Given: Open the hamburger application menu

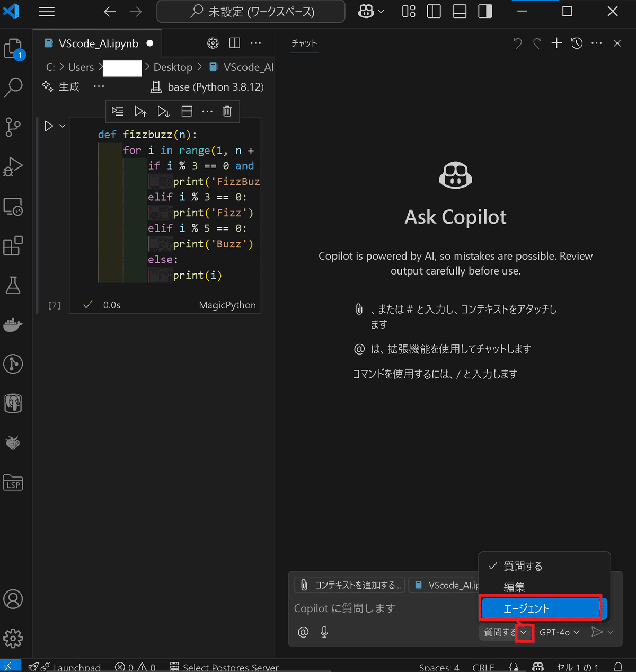Looking at the screenshot, I should [47, 12].
